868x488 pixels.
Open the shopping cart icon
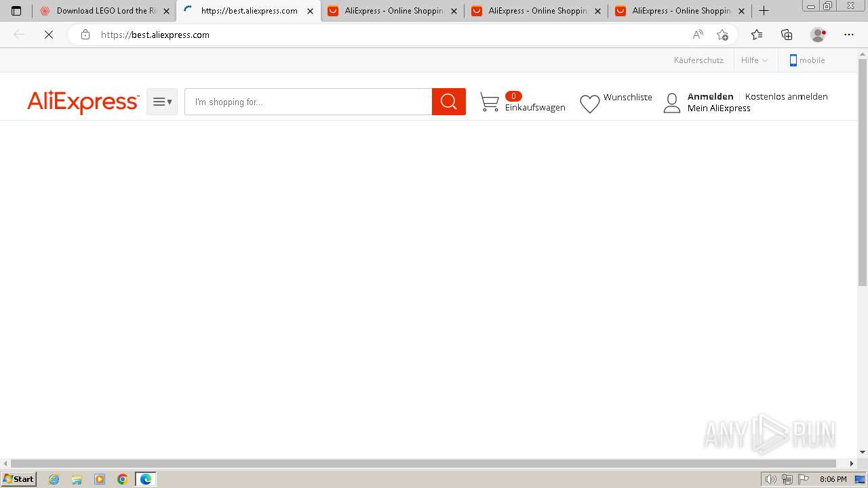(x=489, y=102)
